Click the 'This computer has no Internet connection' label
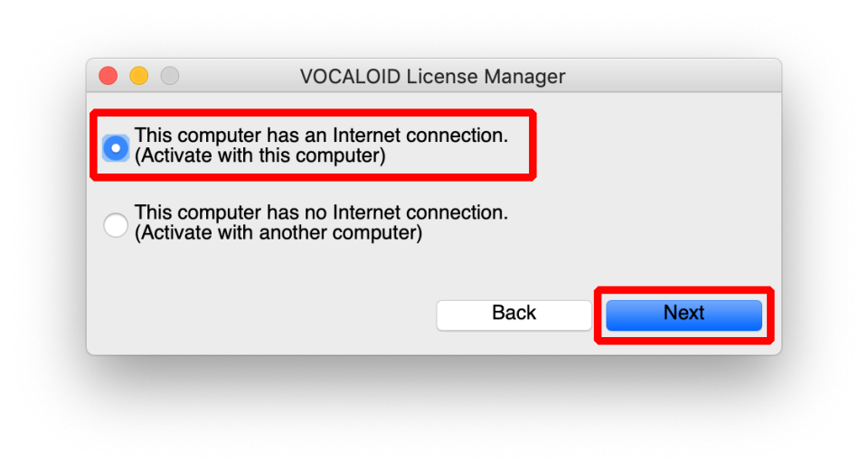868x469 pixels. pyautogui.click(x=321, y=213)
